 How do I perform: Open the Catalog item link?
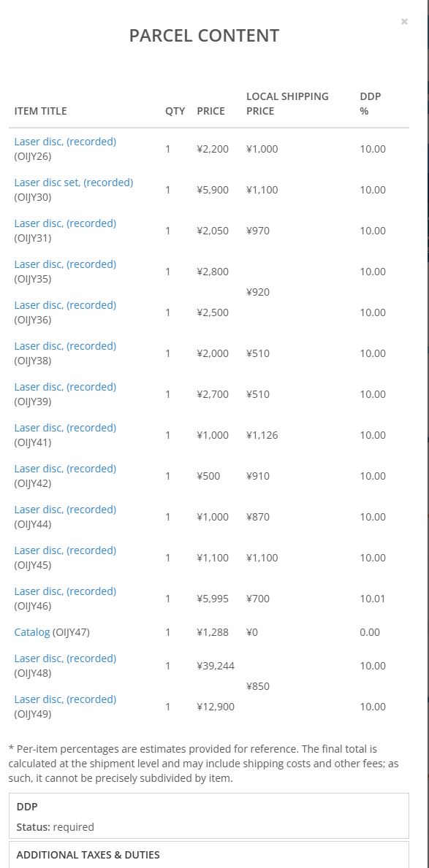32,632
